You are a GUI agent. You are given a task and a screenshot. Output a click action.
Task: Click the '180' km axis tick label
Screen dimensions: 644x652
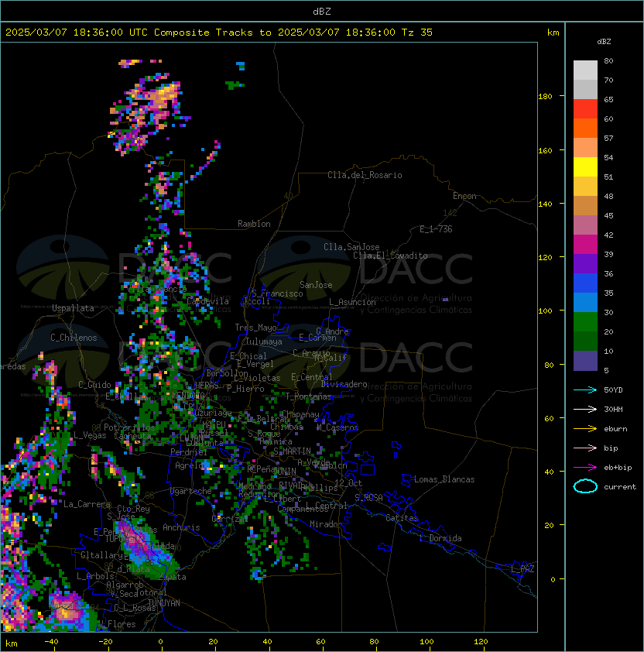545,97
